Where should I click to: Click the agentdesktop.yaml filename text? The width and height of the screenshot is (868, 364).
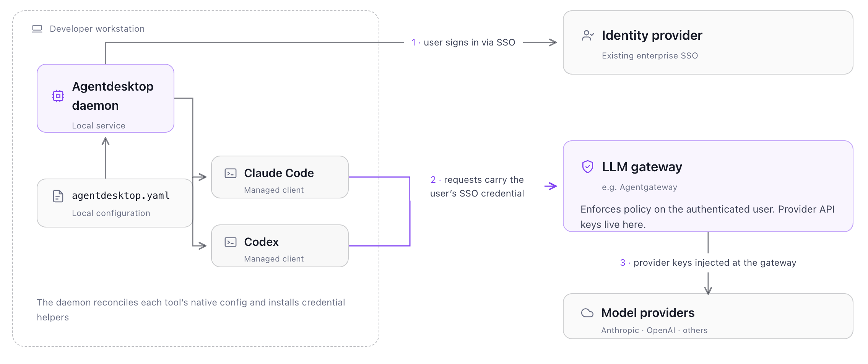121,196
